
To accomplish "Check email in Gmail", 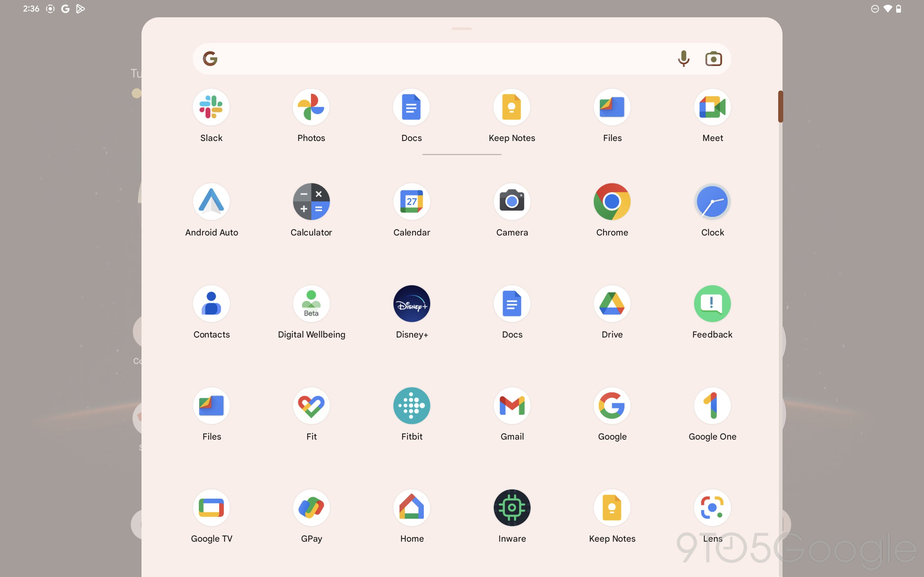I will (512, 406).
